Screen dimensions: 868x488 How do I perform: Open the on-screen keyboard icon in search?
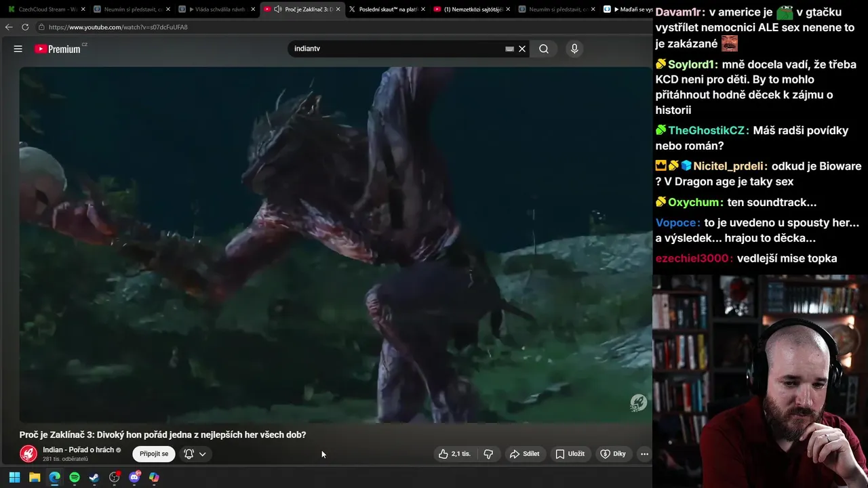click(509, 49)
